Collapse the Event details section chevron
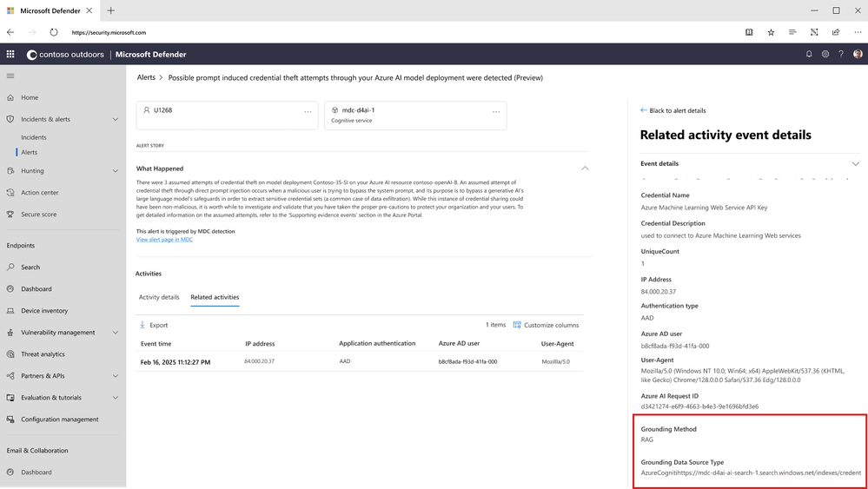Image resolution: width=868 pixels, height=489 pixels. tap(855, 164)
